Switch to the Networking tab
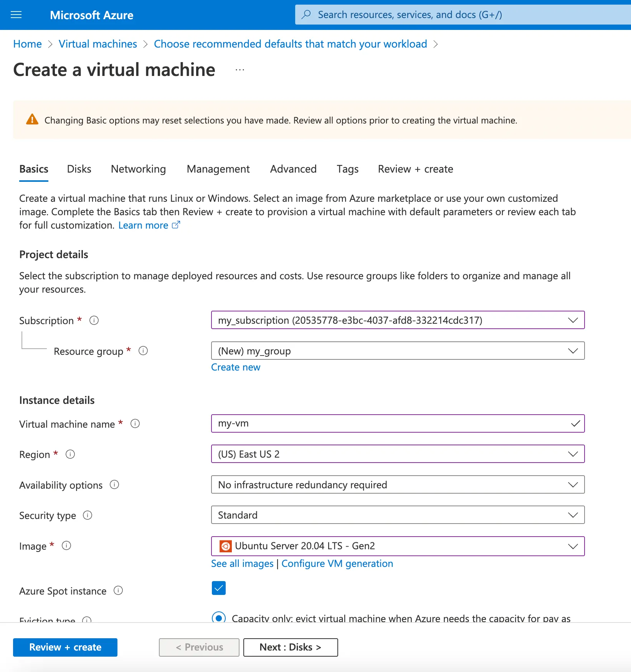This screenshot has height=672, width=631. coord(138,169)
